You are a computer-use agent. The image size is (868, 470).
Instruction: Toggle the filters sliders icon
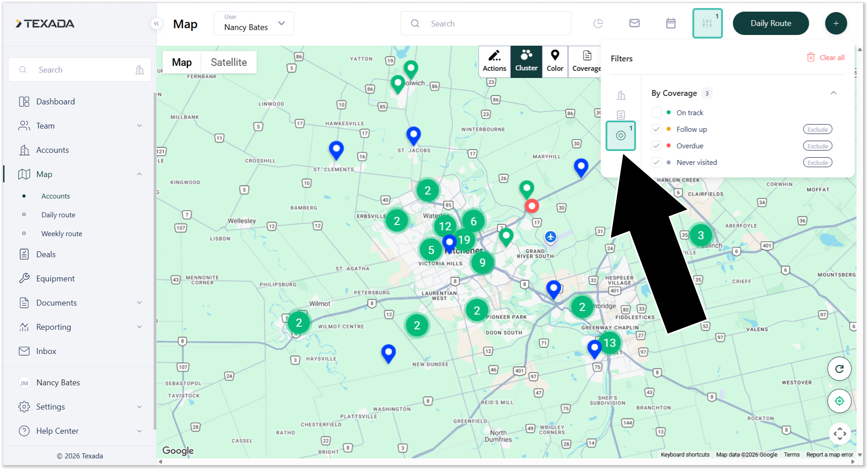[708, 23]
